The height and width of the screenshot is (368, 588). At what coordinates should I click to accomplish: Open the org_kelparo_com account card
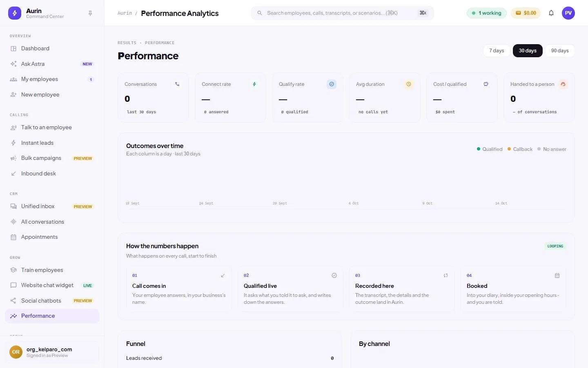click(x=52, y=352)
